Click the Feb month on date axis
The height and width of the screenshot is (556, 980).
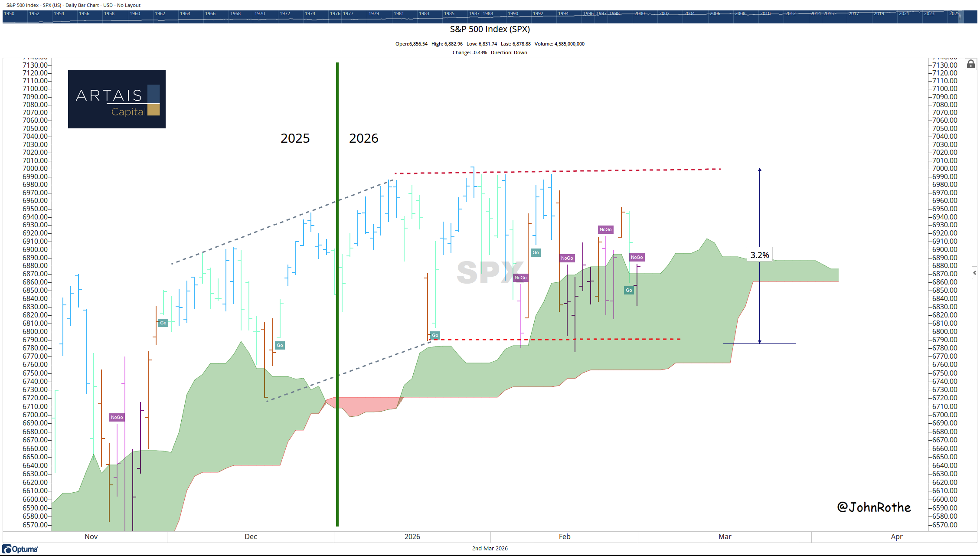coord(564,536)
